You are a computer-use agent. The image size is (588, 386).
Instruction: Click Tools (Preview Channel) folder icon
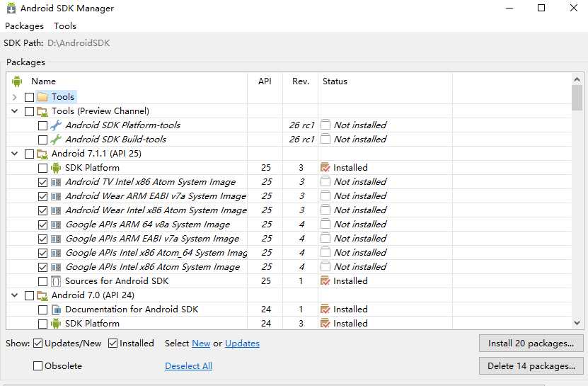[x=42, y=111]
